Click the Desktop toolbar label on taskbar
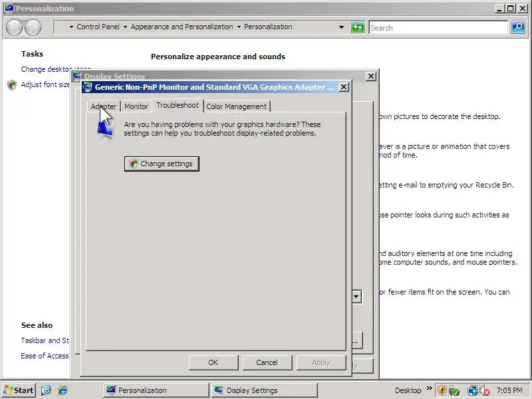The image size is (532, 399). coord(408,390)
